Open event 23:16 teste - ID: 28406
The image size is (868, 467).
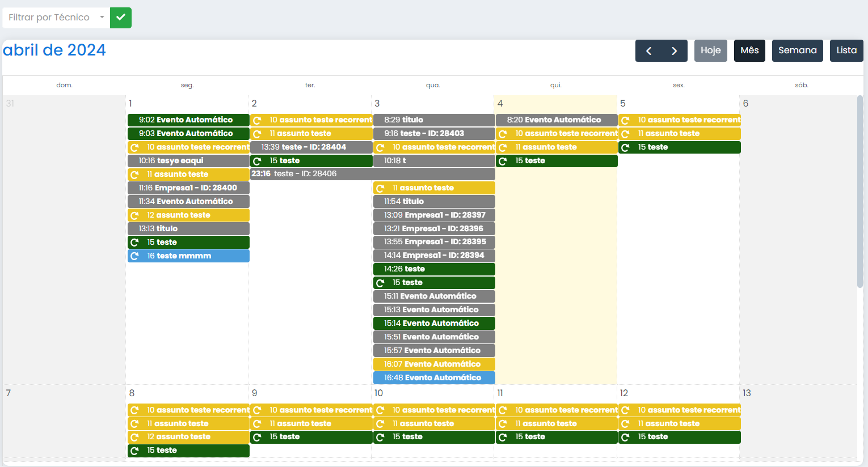373,174
